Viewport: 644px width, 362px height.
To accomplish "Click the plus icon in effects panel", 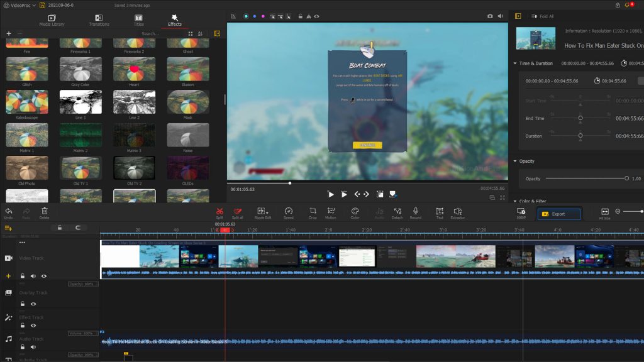I will point(9,34).
